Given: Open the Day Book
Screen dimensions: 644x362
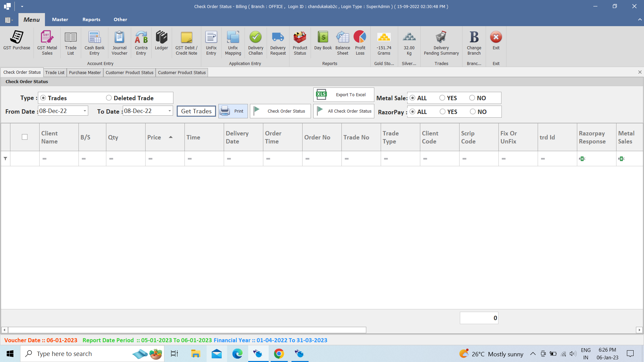Looking at the screenshot, I should click(323, 41).
